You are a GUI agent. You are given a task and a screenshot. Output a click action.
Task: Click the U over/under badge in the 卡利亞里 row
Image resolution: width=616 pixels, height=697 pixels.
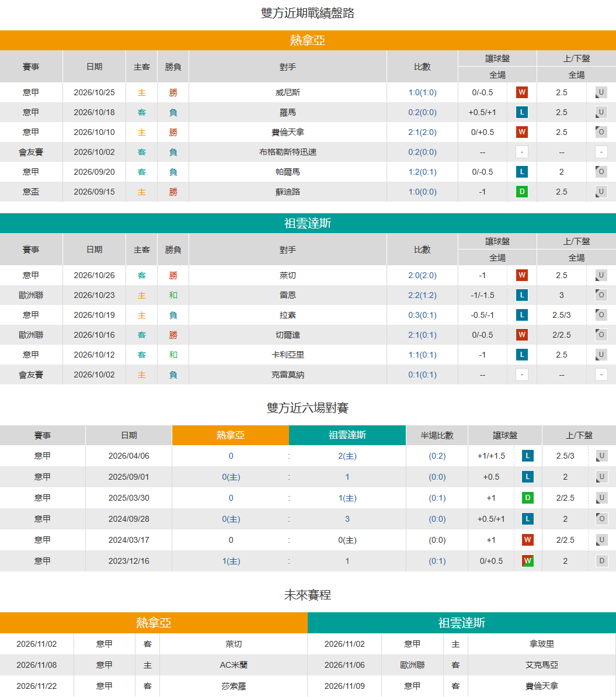point(601,355)
